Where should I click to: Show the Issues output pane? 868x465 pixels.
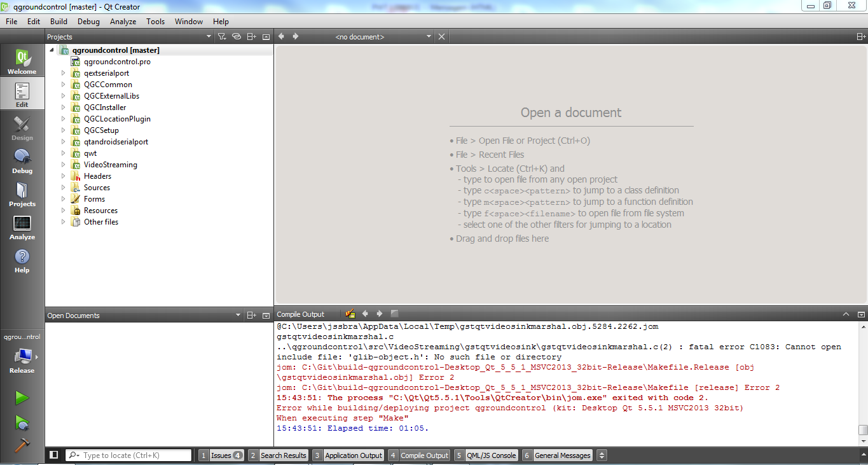(x=221, y=455)
